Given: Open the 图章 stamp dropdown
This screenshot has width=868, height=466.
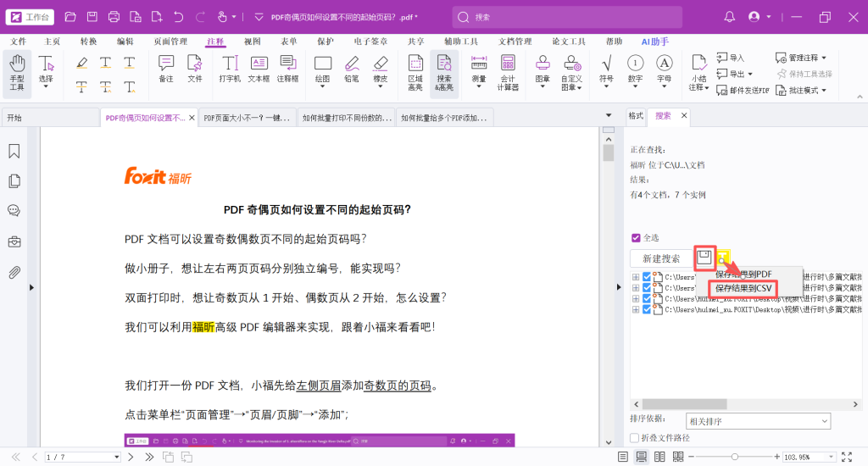Looking at the screenshot, I should [542, 87].
